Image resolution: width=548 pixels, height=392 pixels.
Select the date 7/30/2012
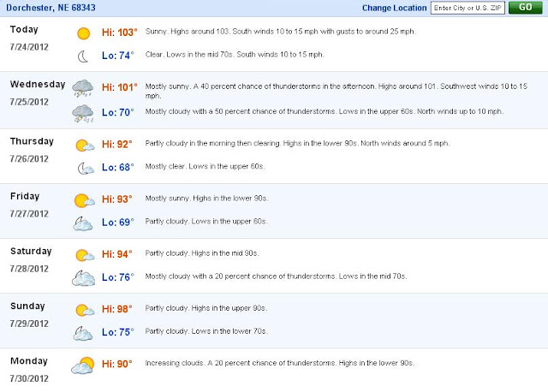(29, 378)
